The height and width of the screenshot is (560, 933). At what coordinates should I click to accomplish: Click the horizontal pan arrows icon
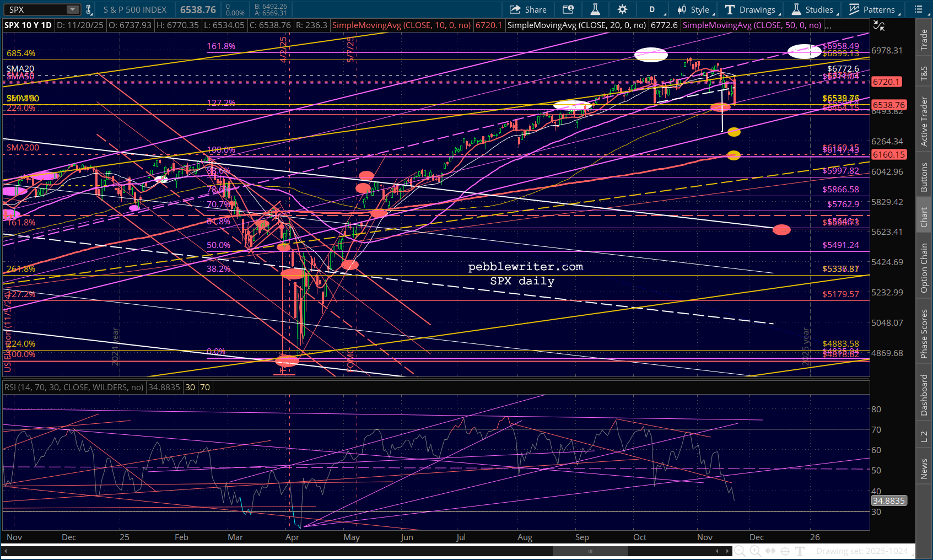click(x=770, y=551)
